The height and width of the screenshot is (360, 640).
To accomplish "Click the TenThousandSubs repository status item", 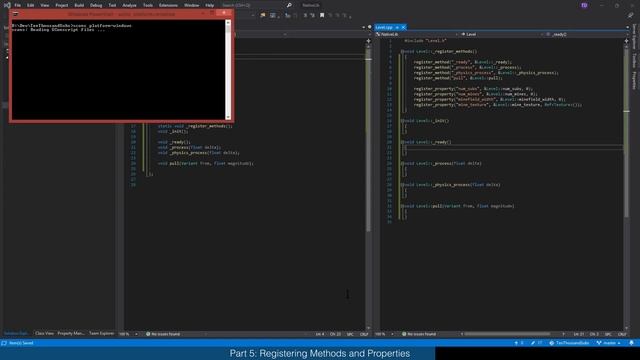I will [x=570, y=343].
